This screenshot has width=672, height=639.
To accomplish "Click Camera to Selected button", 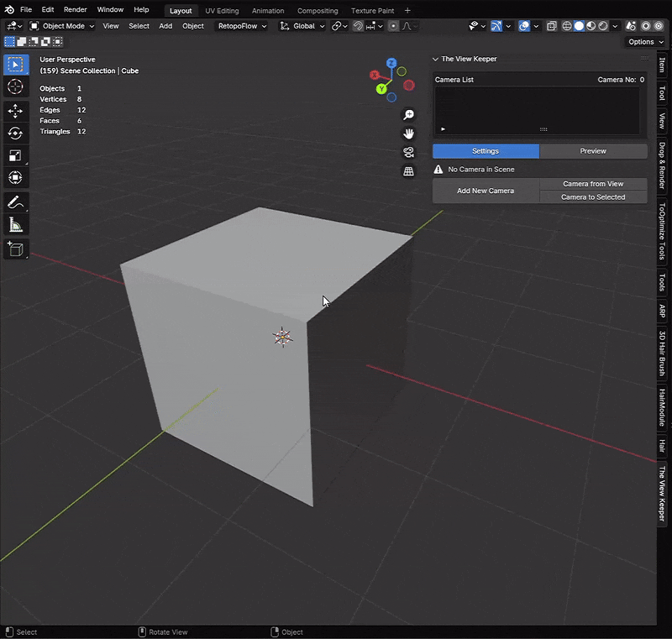I will [593, 197].
